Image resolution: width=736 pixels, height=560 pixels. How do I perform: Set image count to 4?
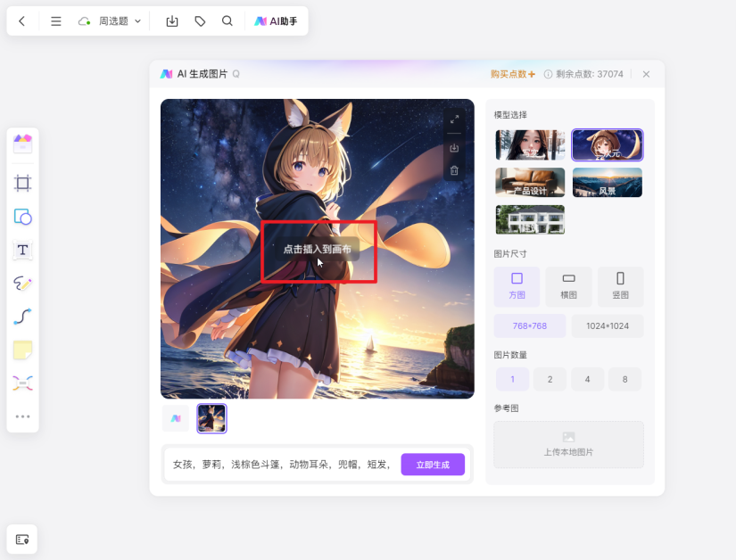click(587, 379)
